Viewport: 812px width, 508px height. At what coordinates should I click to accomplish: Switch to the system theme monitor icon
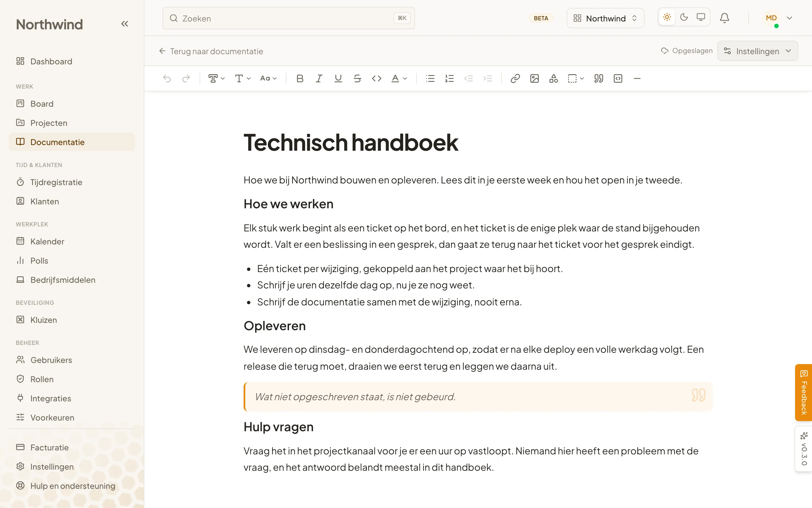[701, 17]
